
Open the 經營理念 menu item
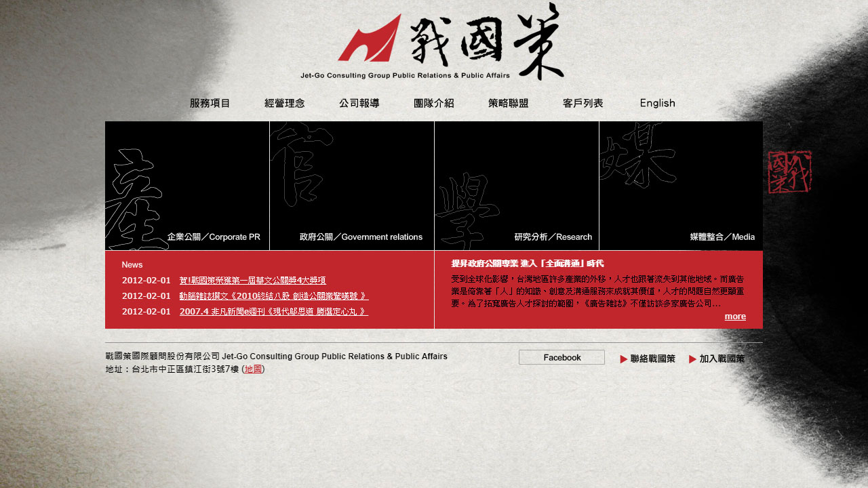click(x=285, y=104)
